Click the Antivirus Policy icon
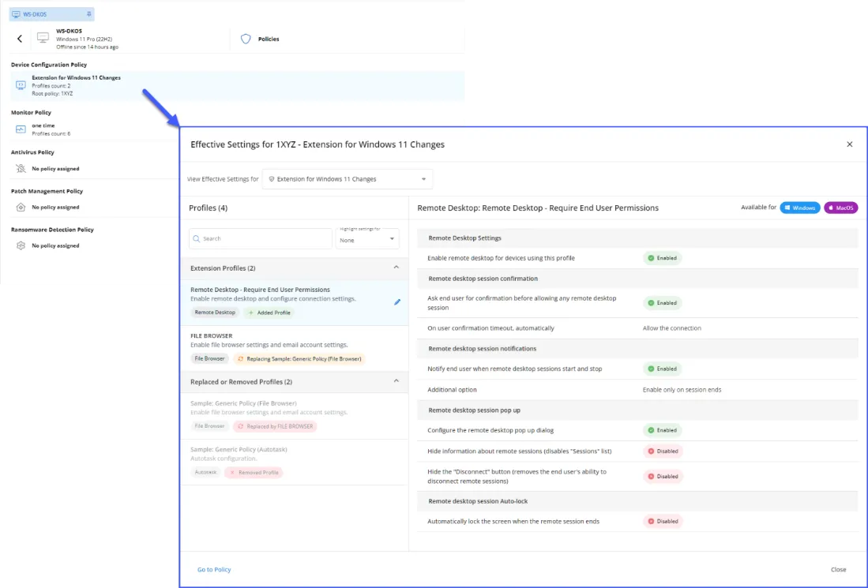The height and width of the screenshot is (588, 868). [x=21, y=168]
